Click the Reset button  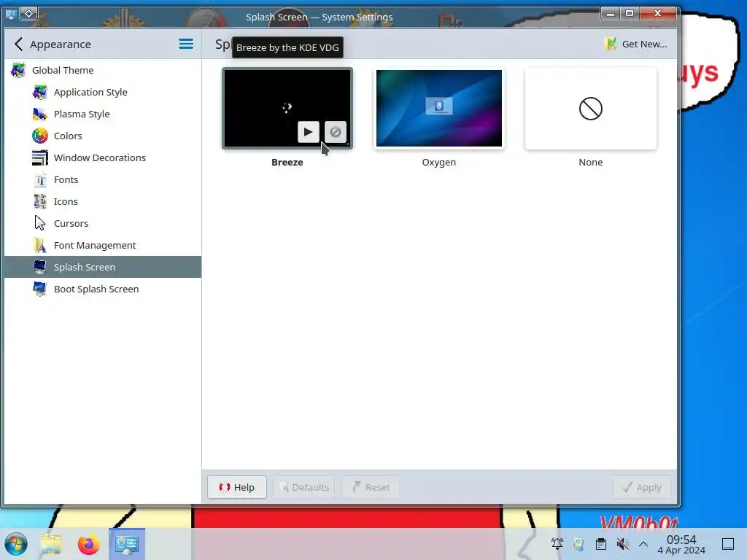coord(371,487)
